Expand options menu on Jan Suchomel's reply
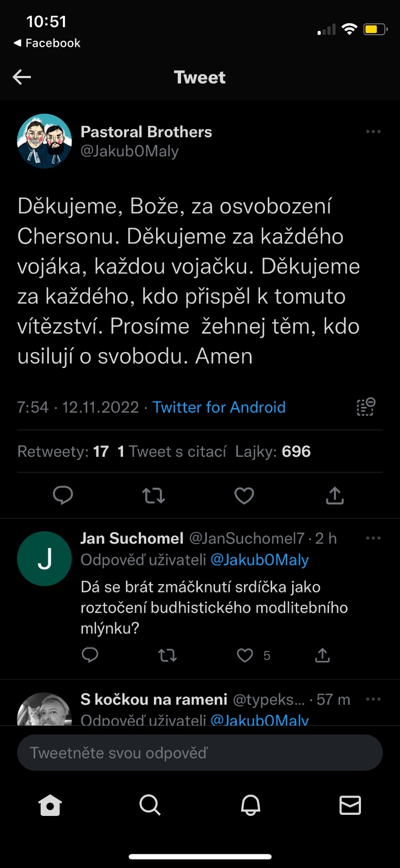The image size is (400, 868). tap(373, 538)
